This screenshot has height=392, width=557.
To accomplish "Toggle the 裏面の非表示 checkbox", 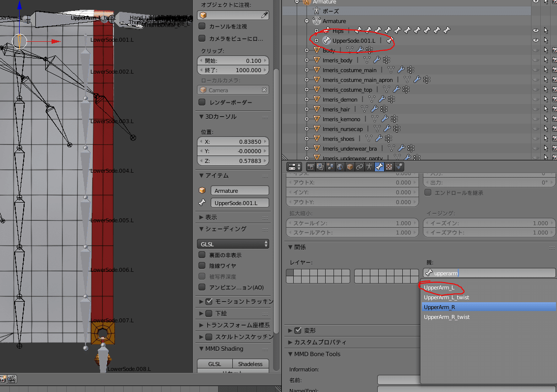I will pyautogui.click(x=202, y=255).
